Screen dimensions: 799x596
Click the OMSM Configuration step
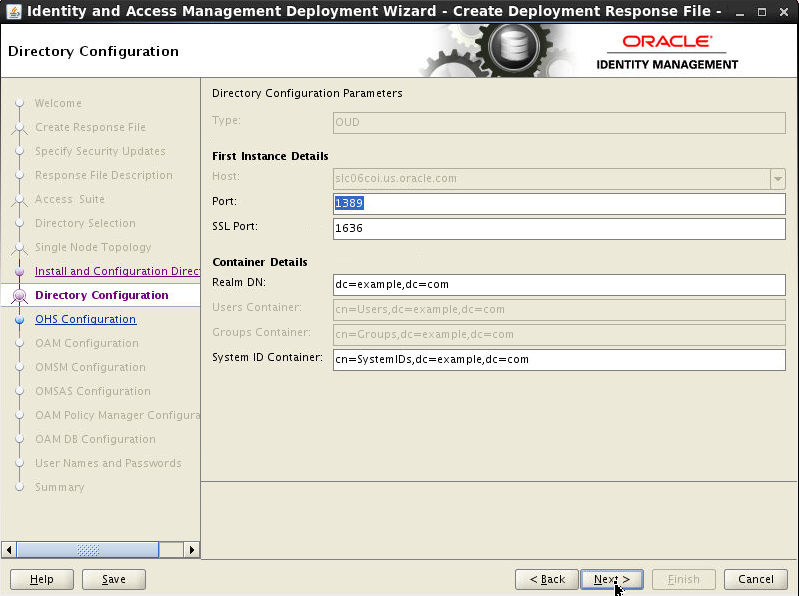pyautogui.click(x=90, y=367)
